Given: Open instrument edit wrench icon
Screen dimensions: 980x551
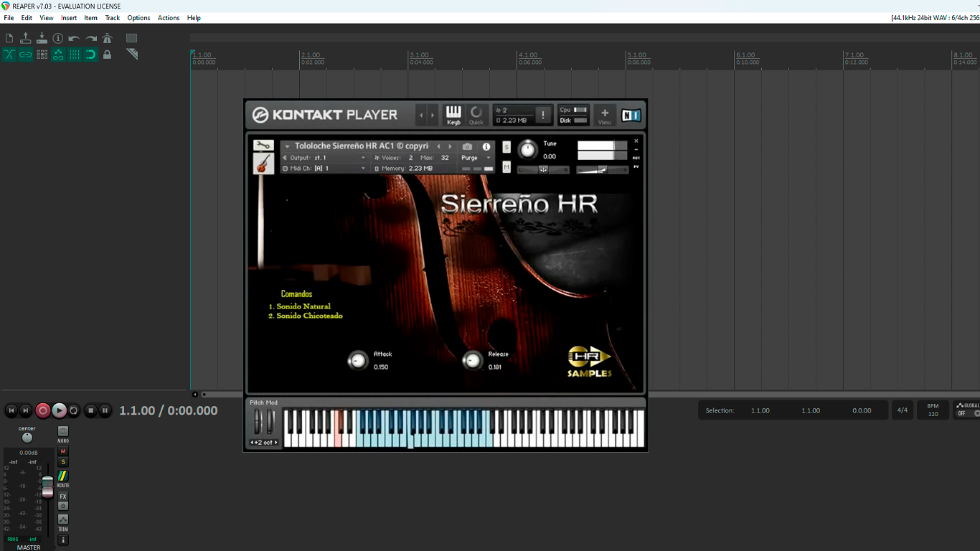Looking at the screenshot, I should click(x=263, y=146).
